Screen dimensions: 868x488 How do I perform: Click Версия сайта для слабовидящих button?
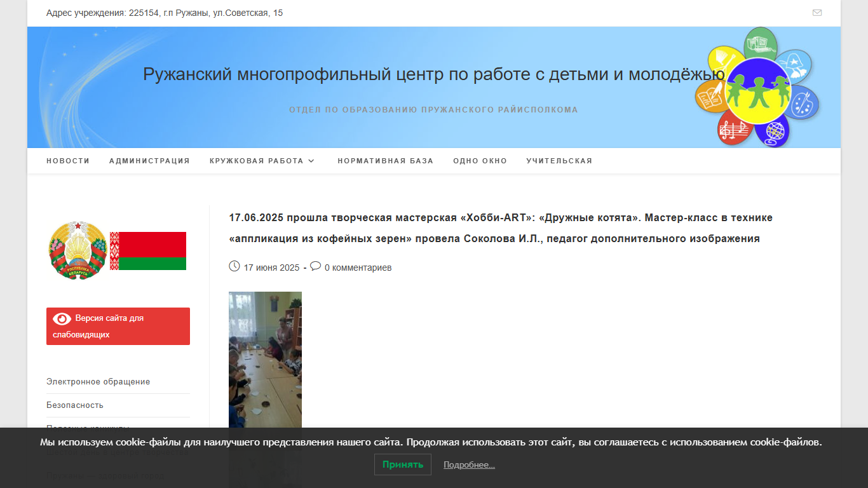pyautogui.click(x=118, y=326)
